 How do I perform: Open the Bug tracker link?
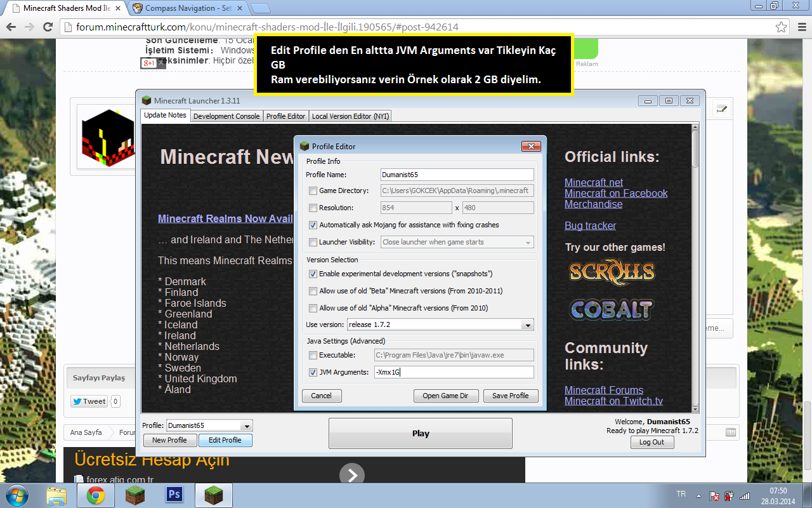(590, 225)
